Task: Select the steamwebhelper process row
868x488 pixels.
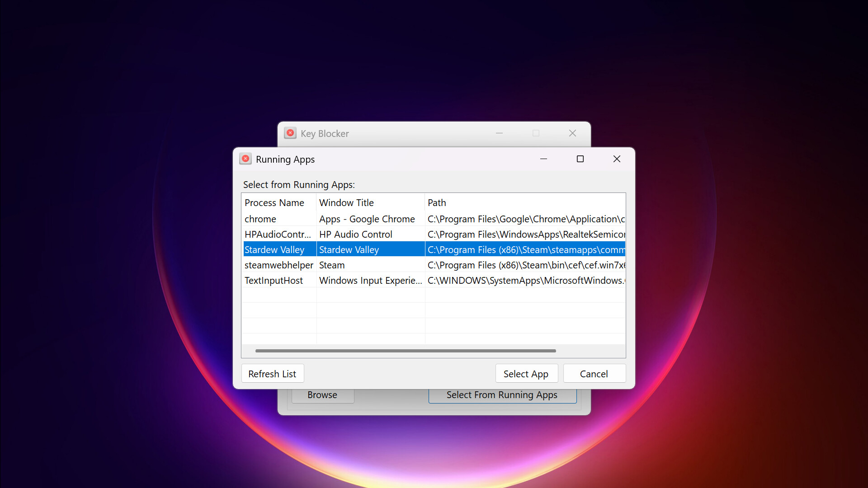Action: tap(278, 265)
